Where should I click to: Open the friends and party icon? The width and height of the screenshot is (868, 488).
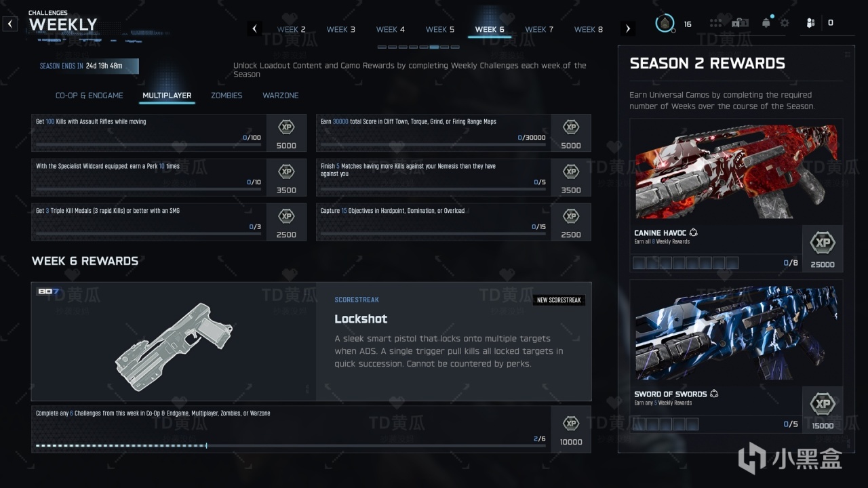810,23
